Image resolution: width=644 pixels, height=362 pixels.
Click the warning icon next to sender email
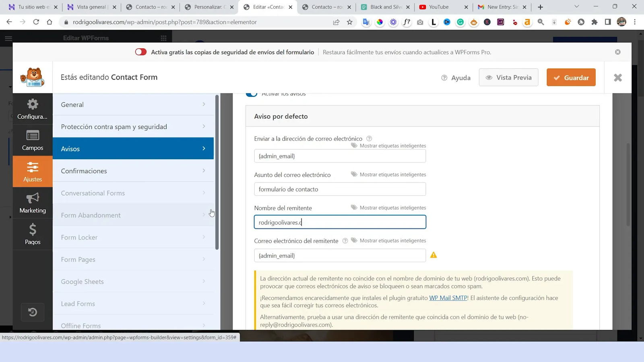(433, 255)
